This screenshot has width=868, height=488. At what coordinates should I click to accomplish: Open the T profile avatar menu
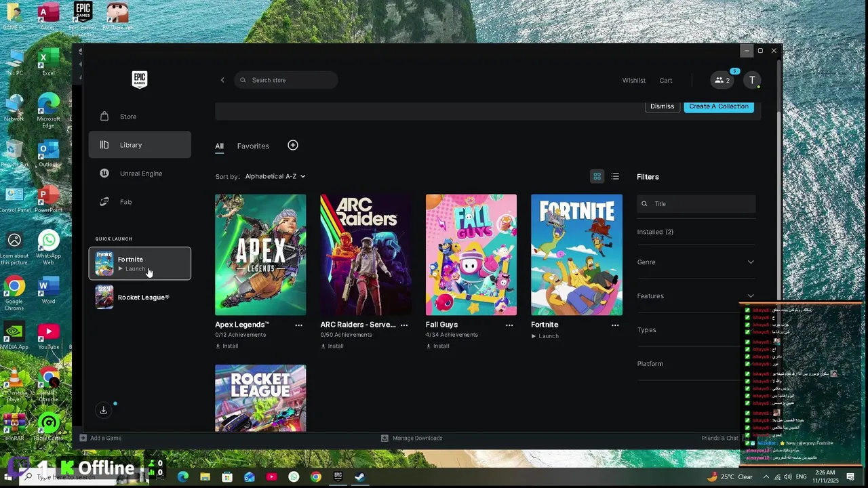coord(752,80)
